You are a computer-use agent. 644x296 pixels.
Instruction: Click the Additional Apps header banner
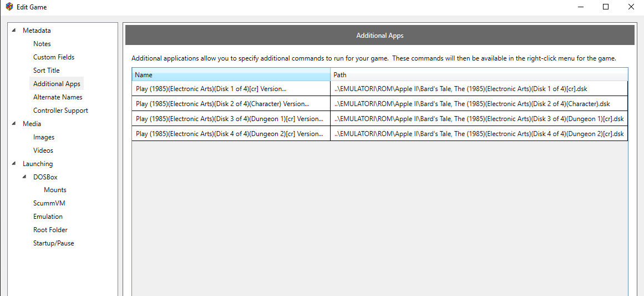click(x=380, y=36)
